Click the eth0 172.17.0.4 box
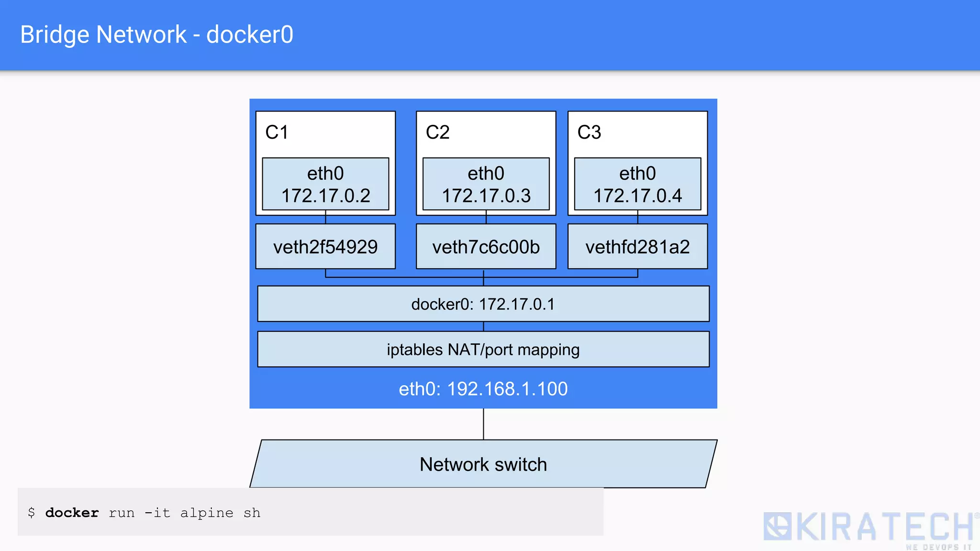This screenshot has height=551, width=980. [x=637, y=184]
